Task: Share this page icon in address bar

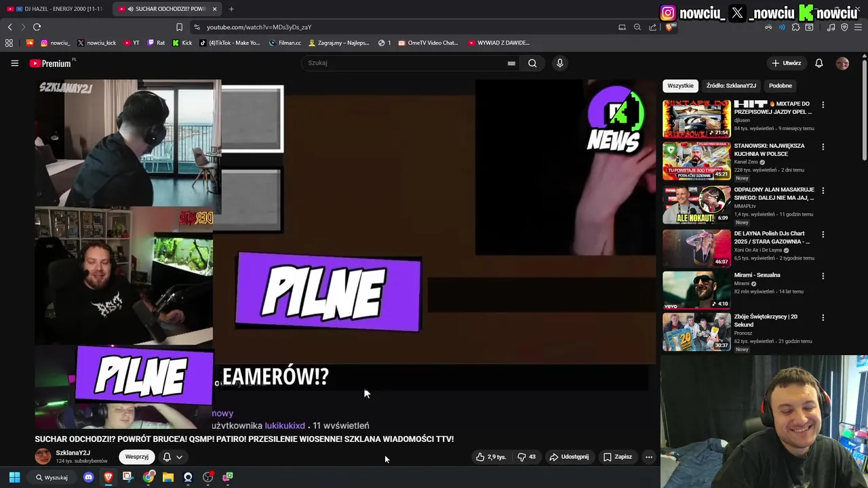Action: (652, 27)
